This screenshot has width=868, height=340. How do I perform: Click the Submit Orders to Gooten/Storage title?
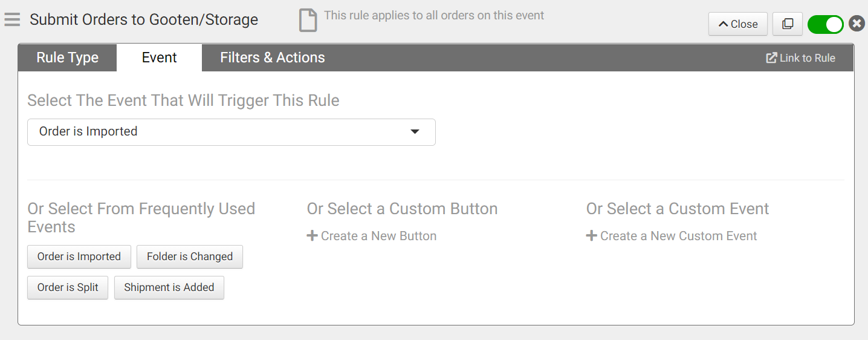tap(144, 19)
